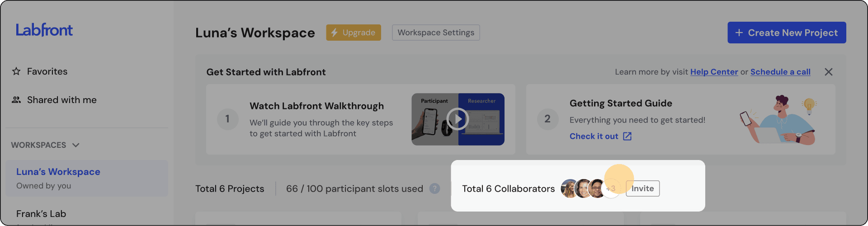868x226 pixels.
Task: Collapse the WORKSPACES section chevron
Action: 76,145
